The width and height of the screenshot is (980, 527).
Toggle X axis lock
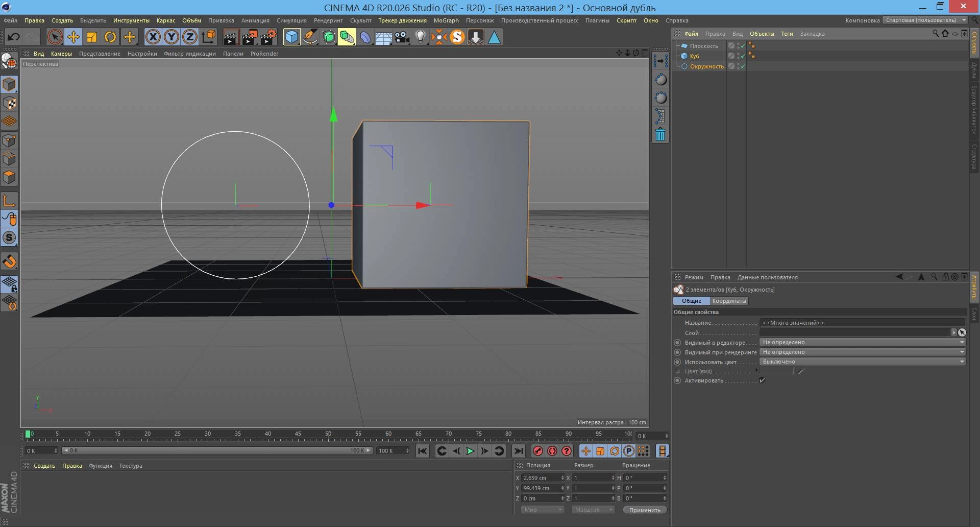153,37
